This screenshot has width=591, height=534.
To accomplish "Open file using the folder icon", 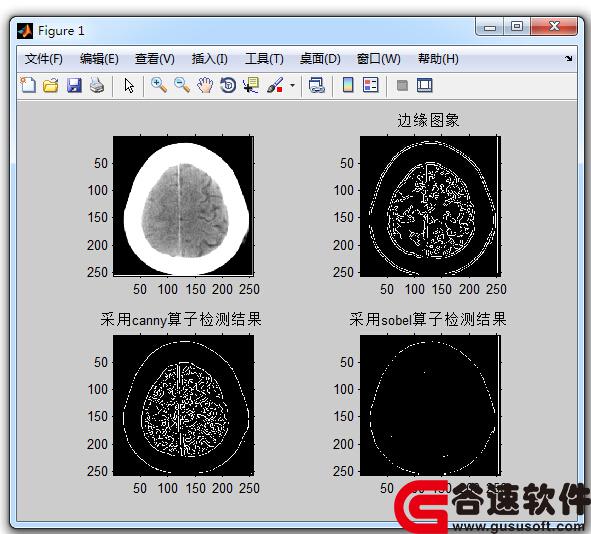I will click(x=51, y=85).
